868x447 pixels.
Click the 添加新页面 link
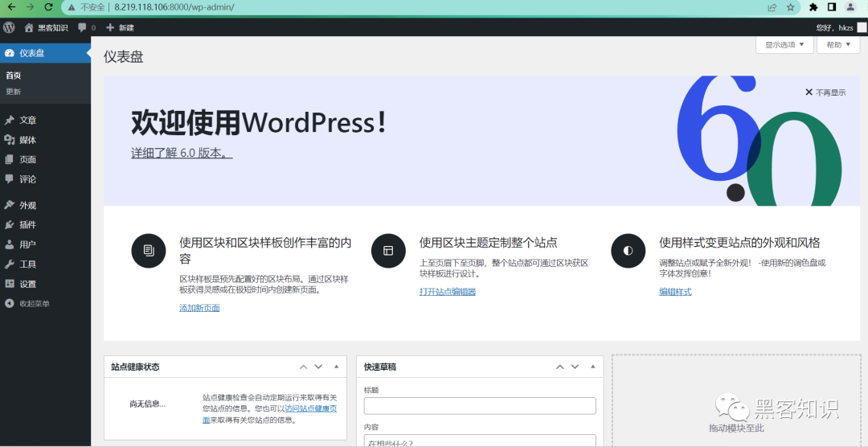point(199,308)
